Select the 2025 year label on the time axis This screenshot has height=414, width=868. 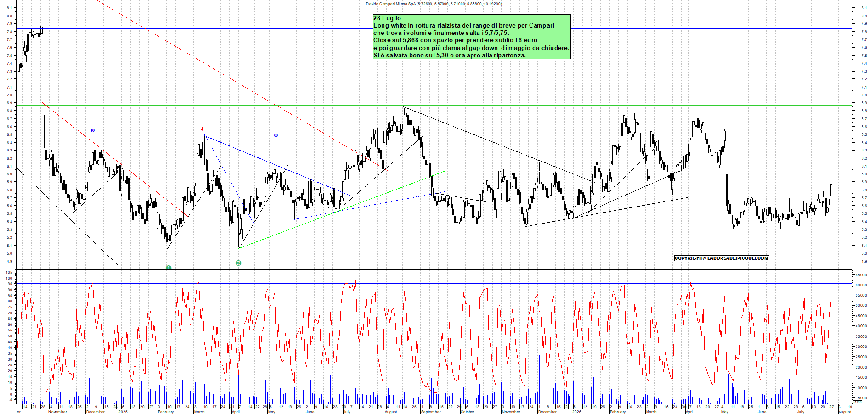[x=123, y=412]
